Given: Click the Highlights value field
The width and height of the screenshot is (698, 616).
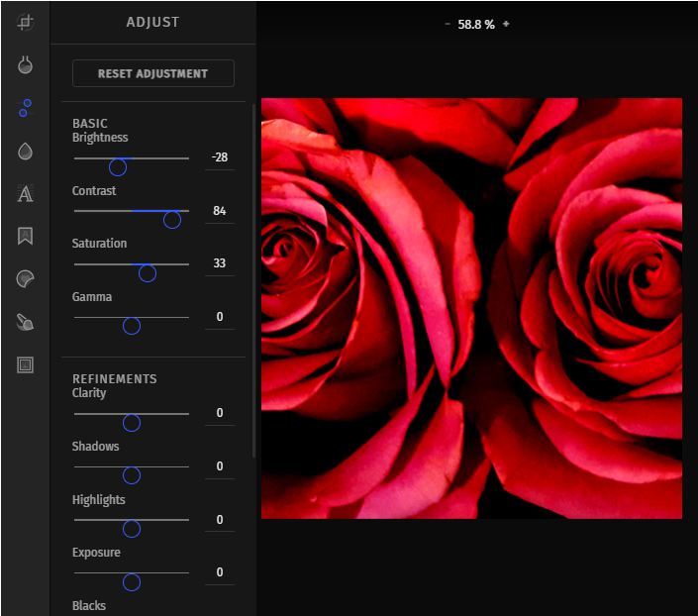Looking at the screenshot, I should point(220,520).
